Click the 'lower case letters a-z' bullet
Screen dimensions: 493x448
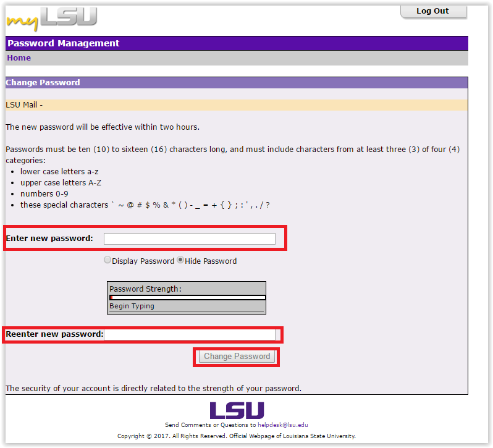click(x=59, y=172)
